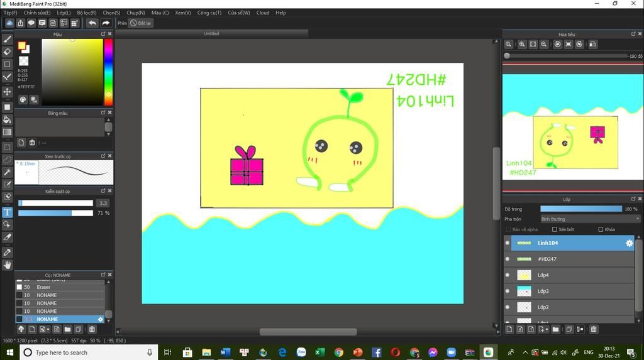The height and width of the screenshot is (360, 644).
Task: Toggle visibility of Linh104 layer
Action: pos(508,243)
